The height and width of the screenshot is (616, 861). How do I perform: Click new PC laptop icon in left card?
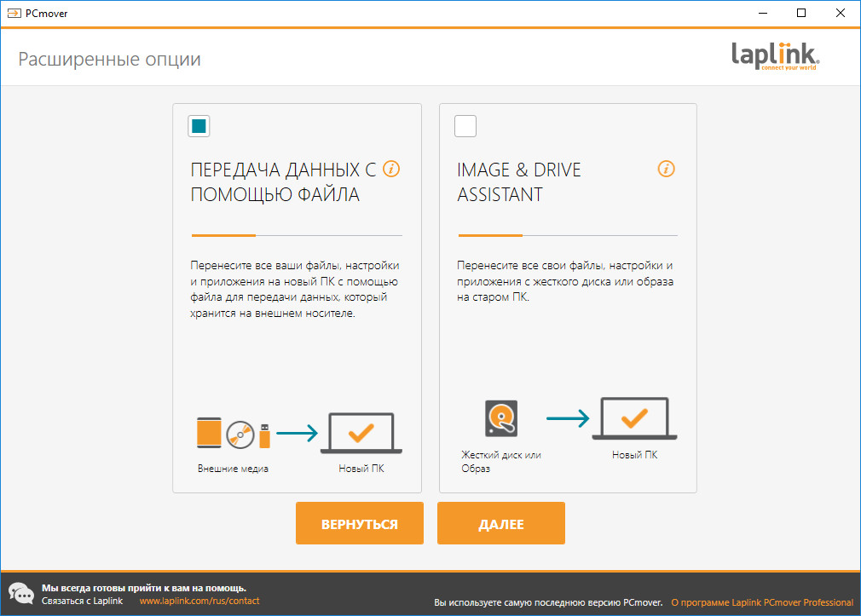pos(361,435)
